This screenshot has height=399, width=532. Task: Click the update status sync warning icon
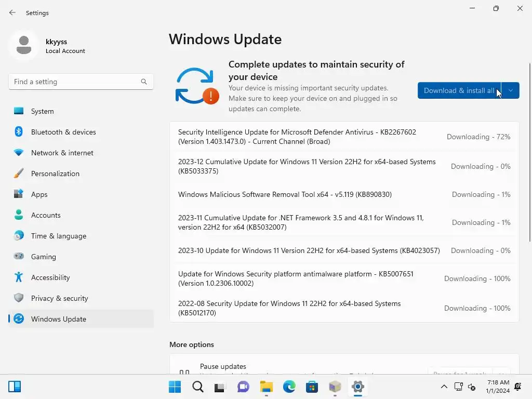click(x=197, y=86)
